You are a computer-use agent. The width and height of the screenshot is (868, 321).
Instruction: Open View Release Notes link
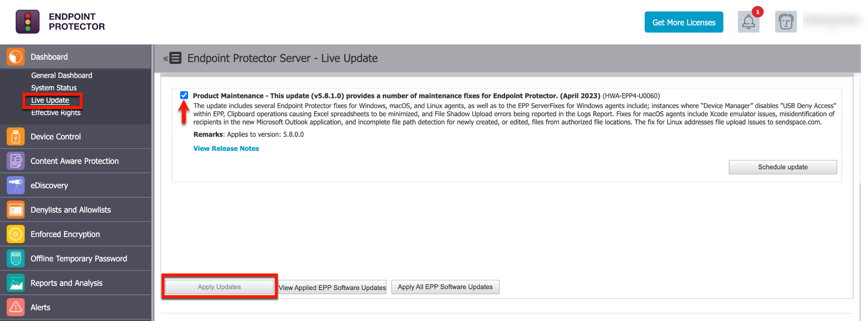[x=226, y=149]
